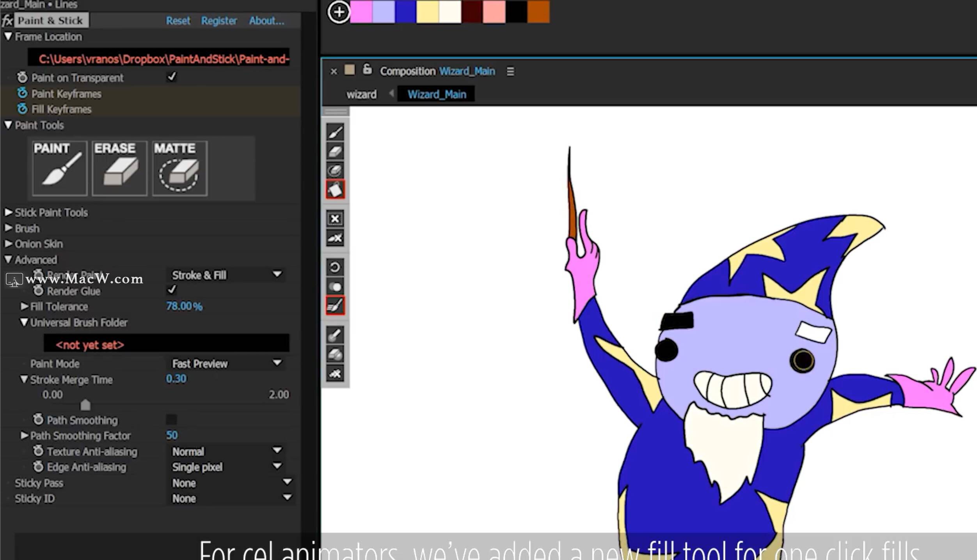The image size is (977, 560).
Task: Click the frame location file path field
Action: (x=160, y=58)
